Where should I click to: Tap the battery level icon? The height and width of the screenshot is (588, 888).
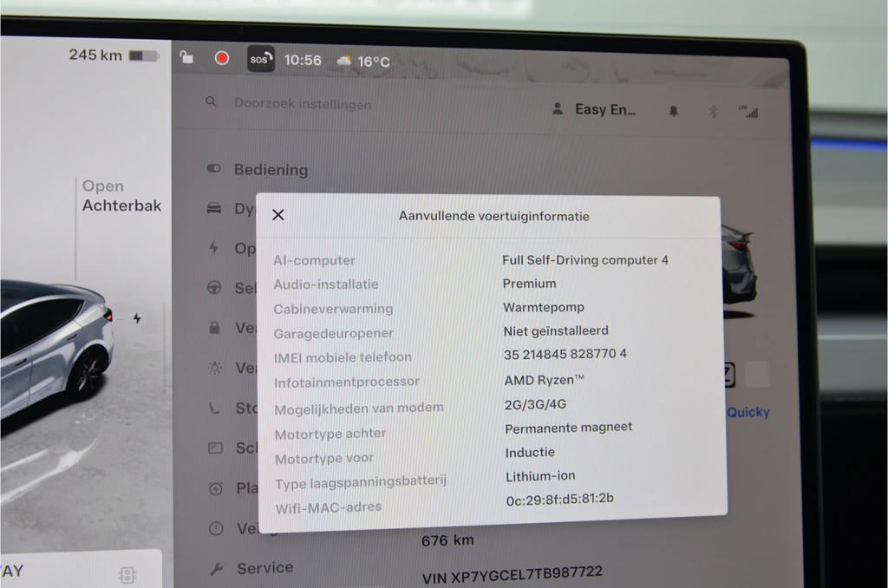click(x=144, y=56)
